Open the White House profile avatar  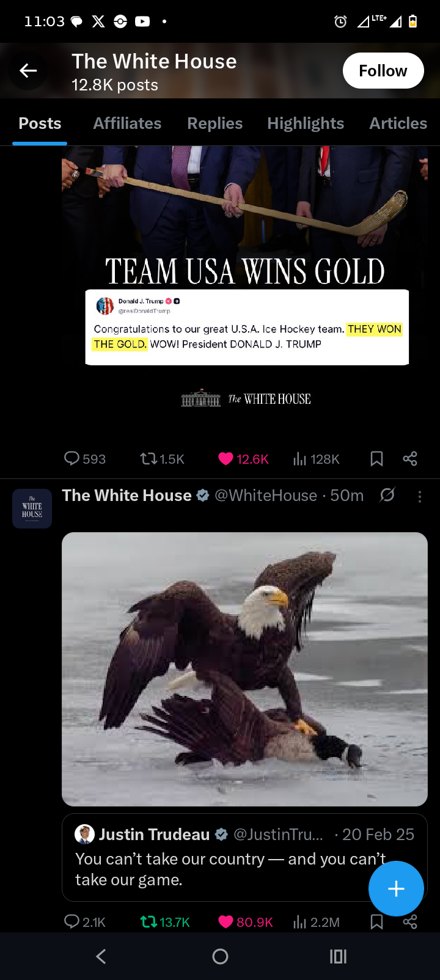32,508
